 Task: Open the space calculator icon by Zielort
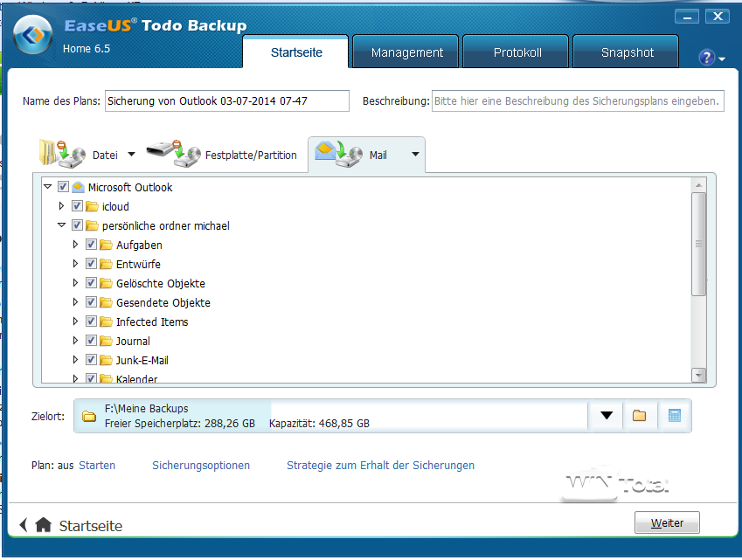click(x=675, y=416)
